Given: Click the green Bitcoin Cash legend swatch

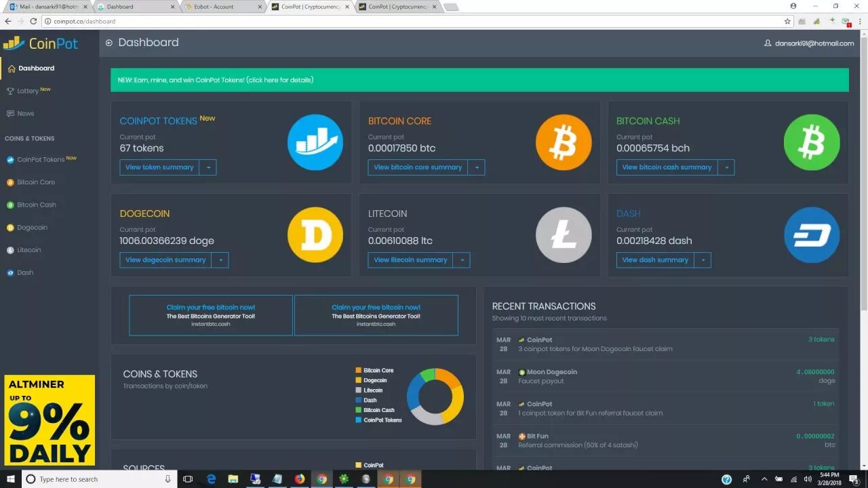Looking at the screenshot, I should coord(358,410).
